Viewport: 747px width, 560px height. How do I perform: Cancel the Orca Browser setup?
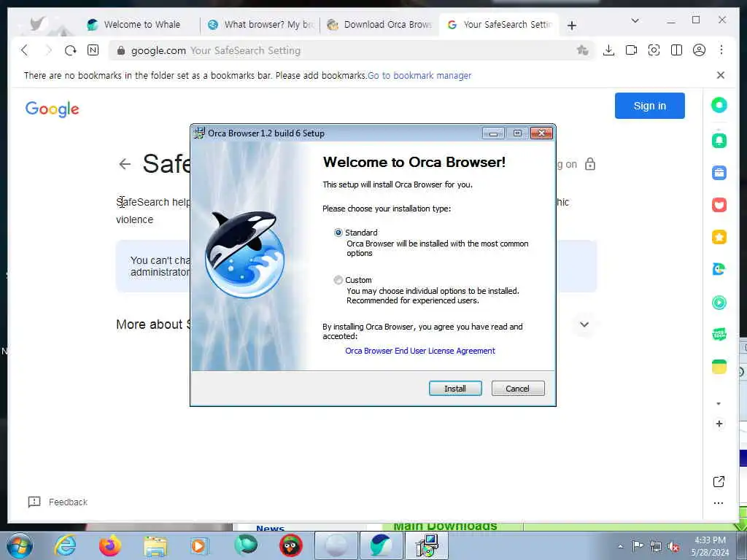pos(517,389)
